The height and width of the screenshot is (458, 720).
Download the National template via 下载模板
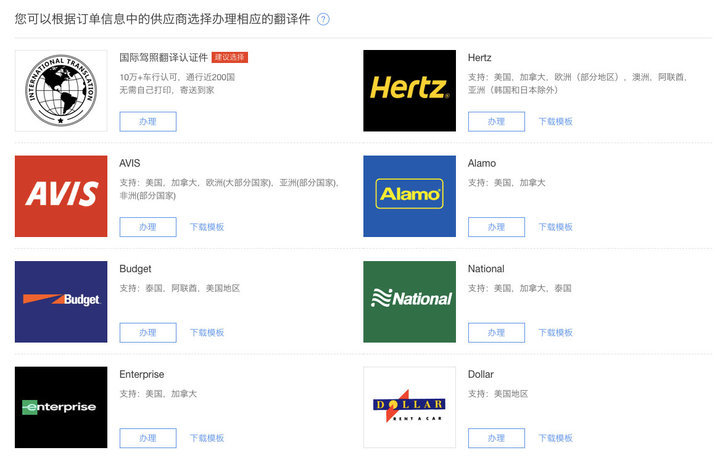coord(556,333)
